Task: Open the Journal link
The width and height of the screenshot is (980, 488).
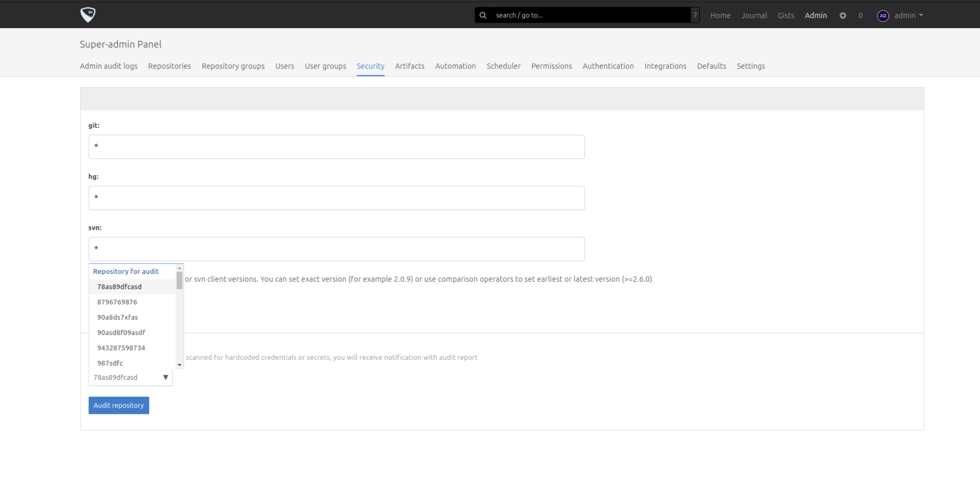Action: pyautogui.click(x=754, y=16)
